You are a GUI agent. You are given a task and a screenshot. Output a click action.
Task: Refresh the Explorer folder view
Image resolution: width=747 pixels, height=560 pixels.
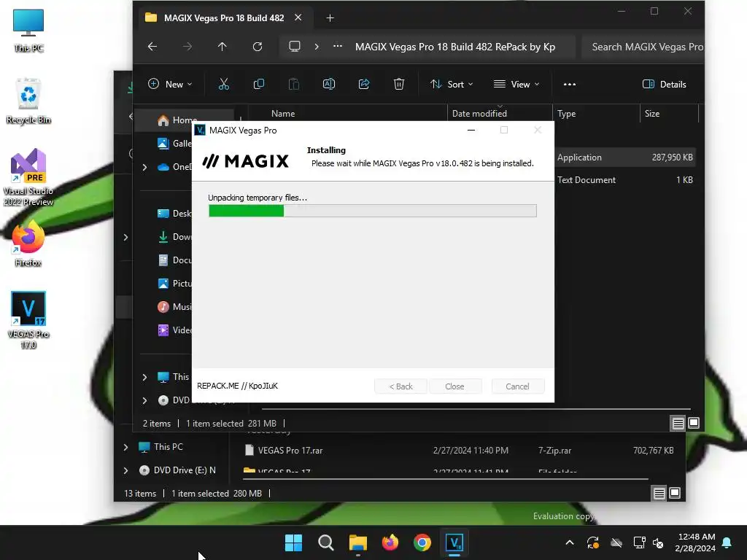(258, 47)
